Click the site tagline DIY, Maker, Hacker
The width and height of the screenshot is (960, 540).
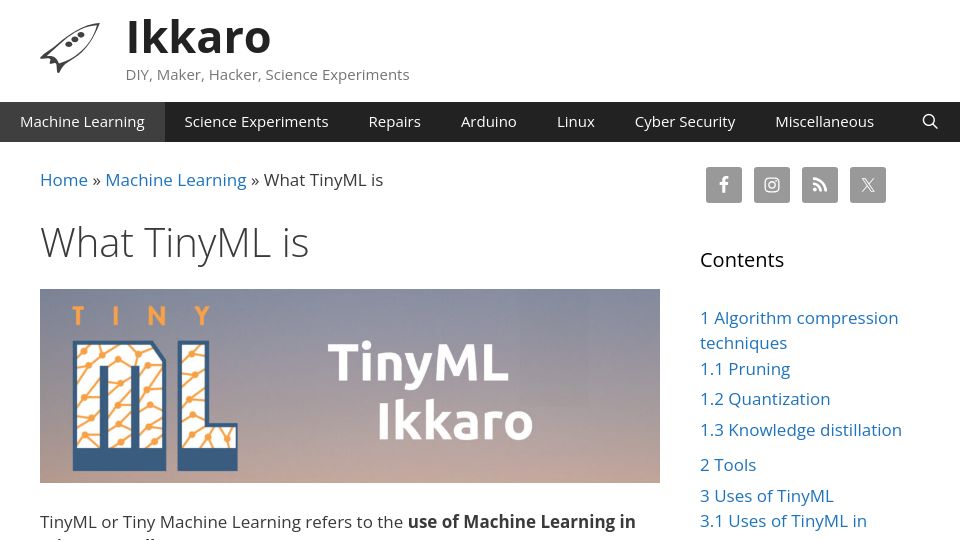[268, 75]
